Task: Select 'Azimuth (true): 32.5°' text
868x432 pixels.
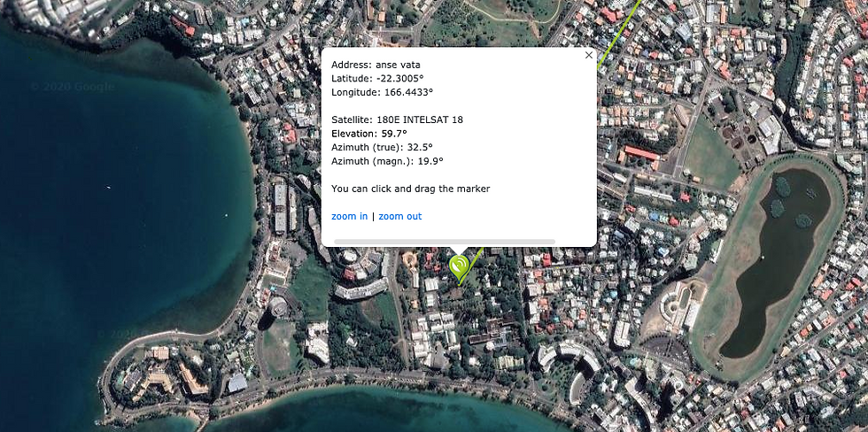Action: tap(382, 147)
